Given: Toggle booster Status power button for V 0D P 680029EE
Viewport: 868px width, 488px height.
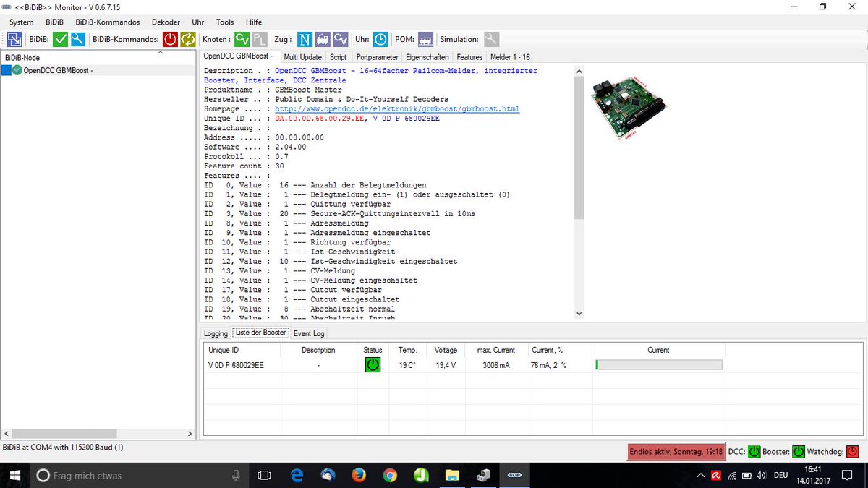Looking at the screenshot, I should point(373,365).
